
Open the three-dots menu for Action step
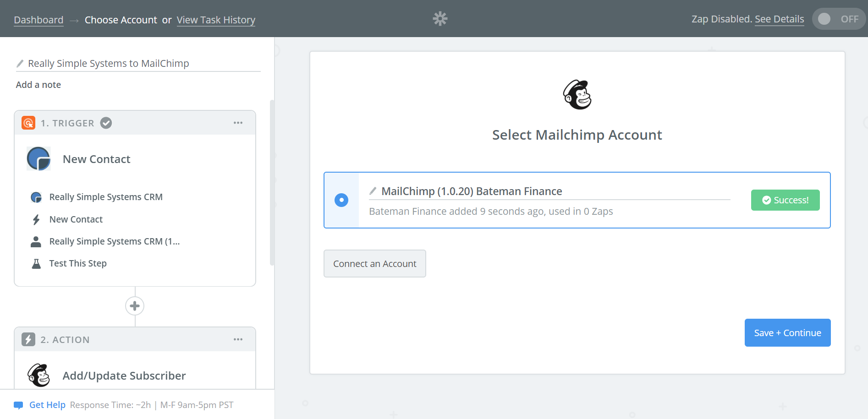tap(238, 339)
